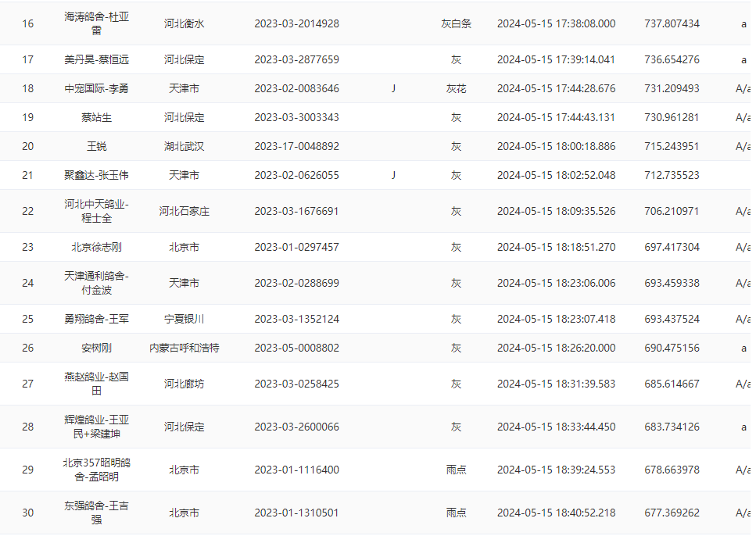The height and width of the screenshot is (536, 756).
Task: Select owner 燕赵鸽业-赵国田
Action: pos(97,384)
